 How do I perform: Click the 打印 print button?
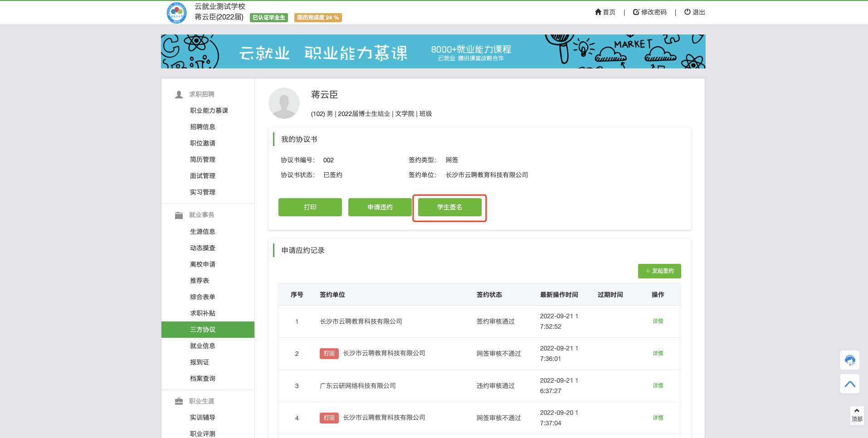310,207
